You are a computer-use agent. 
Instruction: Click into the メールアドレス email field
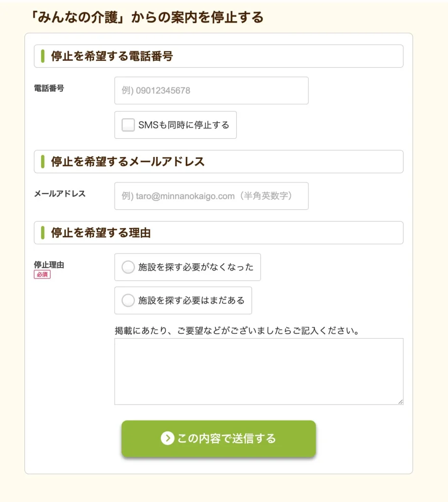click(211, 196)
